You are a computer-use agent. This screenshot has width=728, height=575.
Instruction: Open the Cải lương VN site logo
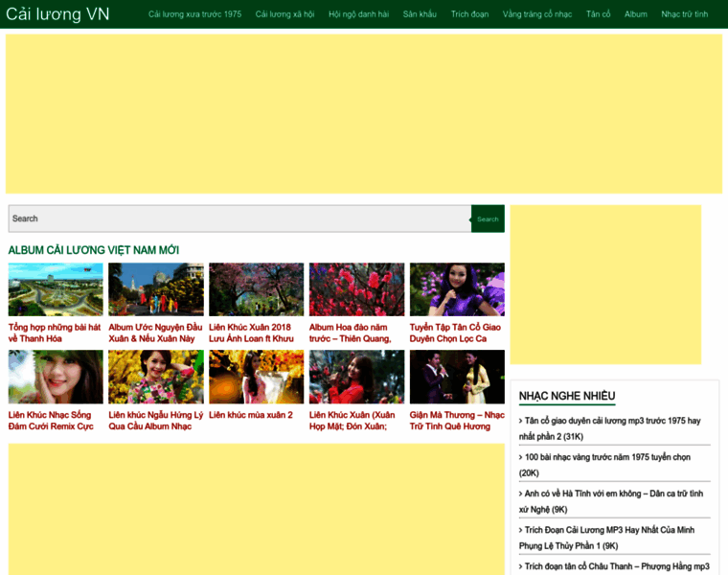(57, 14)
